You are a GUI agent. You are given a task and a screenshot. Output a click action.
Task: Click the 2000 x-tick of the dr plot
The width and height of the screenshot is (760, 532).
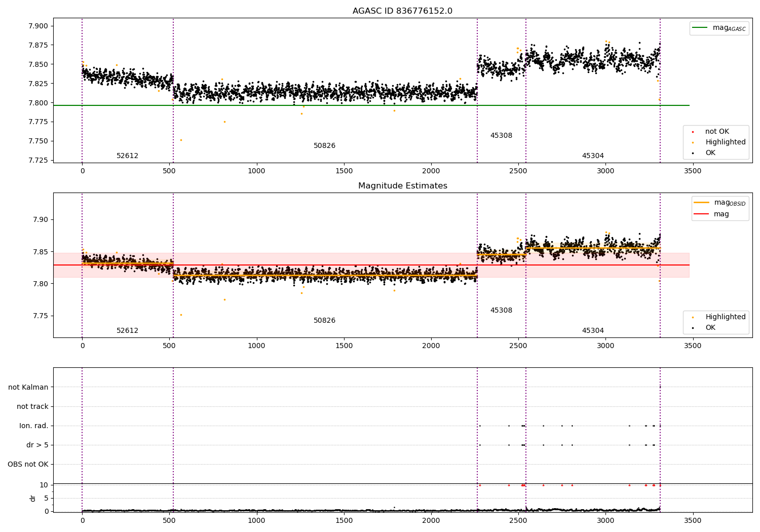[431, 520]
